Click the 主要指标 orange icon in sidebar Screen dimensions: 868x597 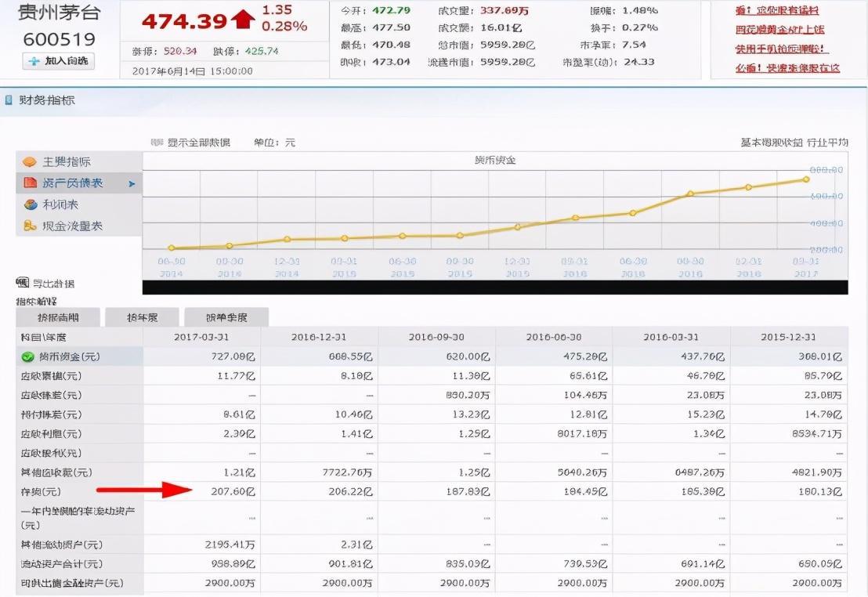pos(30,162)
